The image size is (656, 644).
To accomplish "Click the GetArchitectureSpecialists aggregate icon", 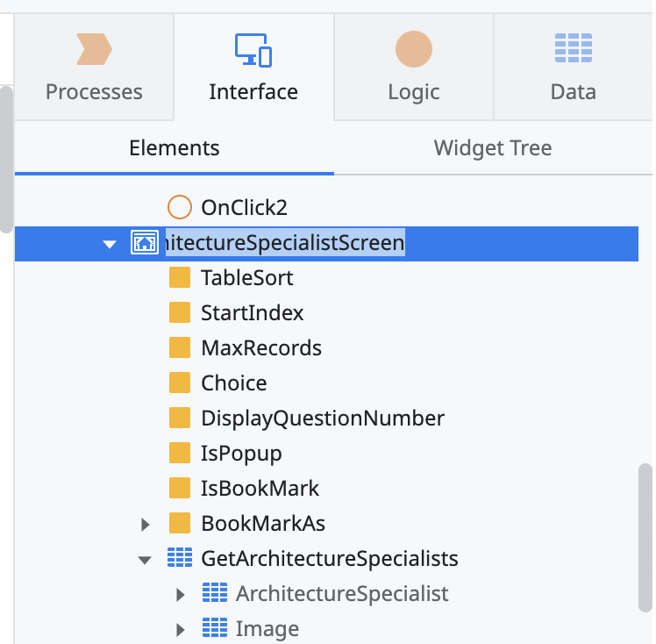I will coord(180,559).
